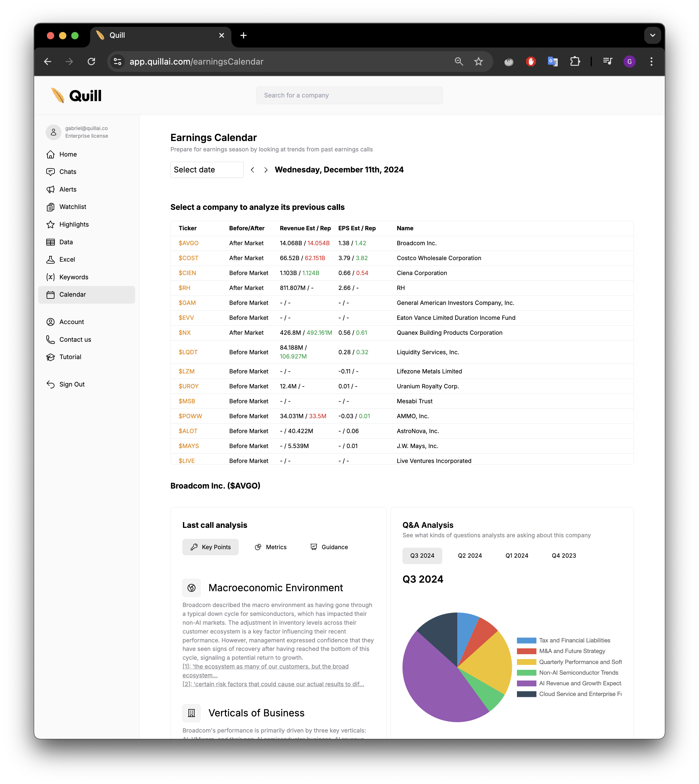
Task: Click the user avatar icon
Action: coord(53,132)
